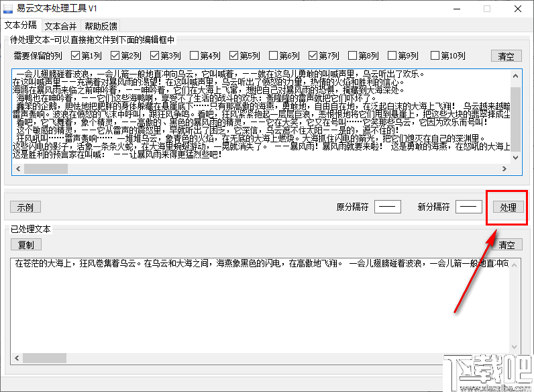Open the 帮助反馈 tab
Viewport: 534px width, 392px height.
(101, 26)
